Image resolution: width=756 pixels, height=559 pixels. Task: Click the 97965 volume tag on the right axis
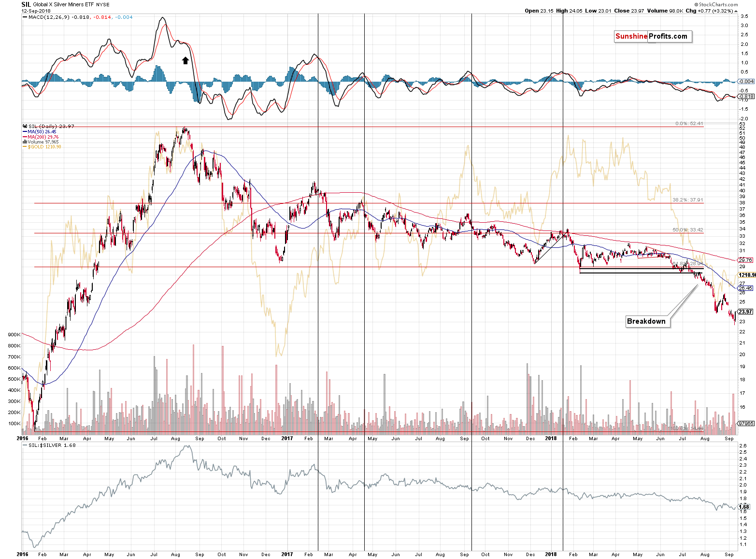coord(746,423)
